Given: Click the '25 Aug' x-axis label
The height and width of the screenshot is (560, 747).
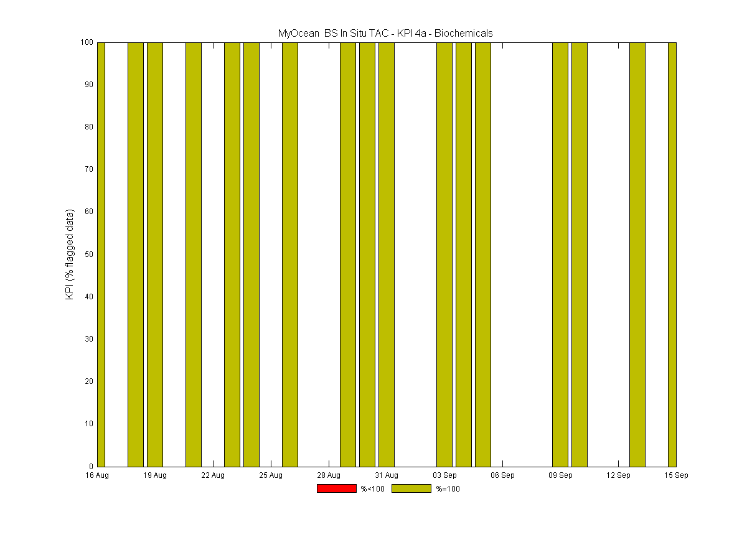Looking at the screenshot, I should coord(271,476).
